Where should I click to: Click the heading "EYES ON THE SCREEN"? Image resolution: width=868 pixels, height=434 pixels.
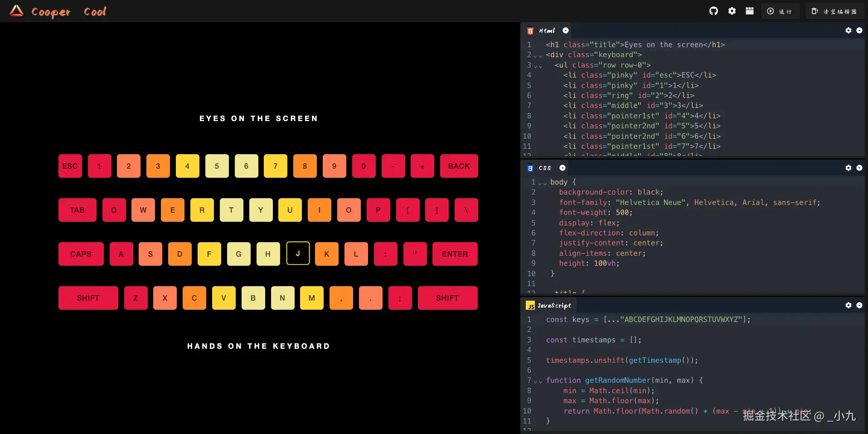click(259, 118)
